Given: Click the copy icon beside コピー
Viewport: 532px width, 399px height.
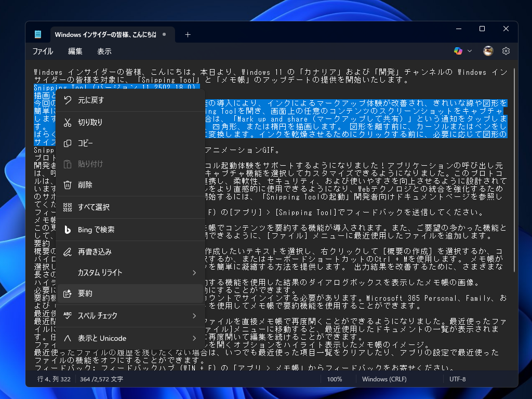Looking at the screenshot, I should (68, 143).
